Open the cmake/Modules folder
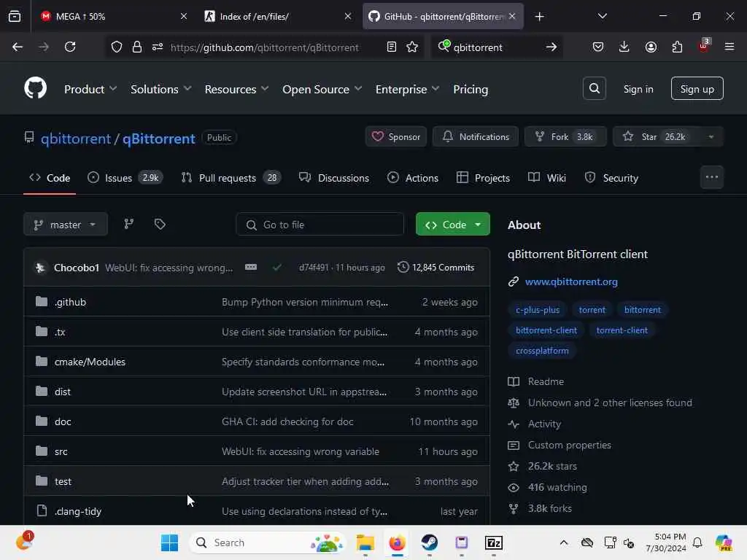This screenshot has height=560, width=747. (x=90, y=362)
